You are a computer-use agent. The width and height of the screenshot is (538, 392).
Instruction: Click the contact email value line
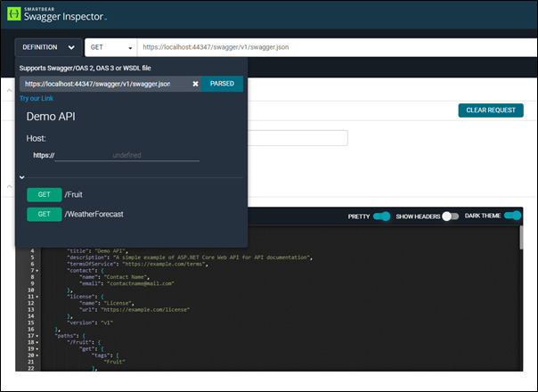click(x=127, y=283)
